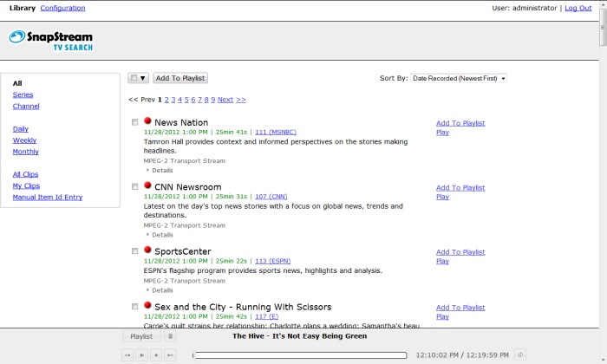Click the scrollbar down arrow

click(603, 361)
